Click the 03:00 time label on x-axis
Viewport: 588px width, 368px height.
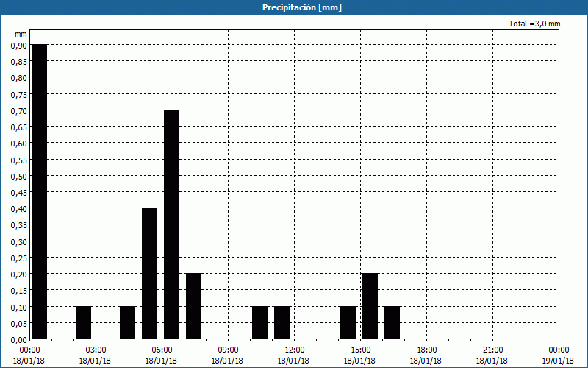(x=96, y=350)
